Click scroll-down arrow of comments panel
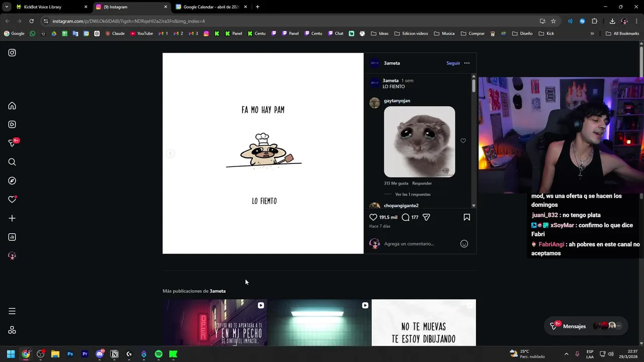 click(x=473, y=206)
